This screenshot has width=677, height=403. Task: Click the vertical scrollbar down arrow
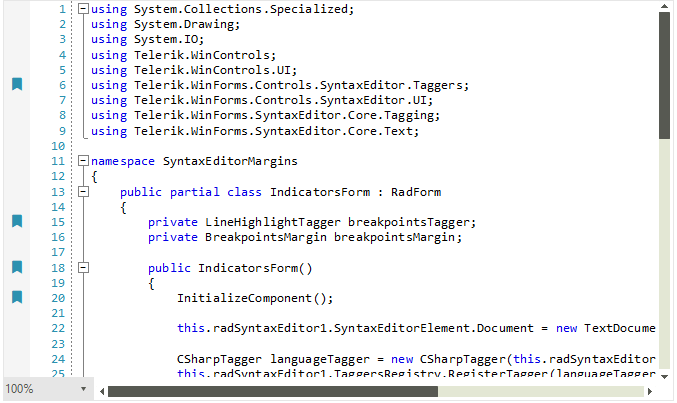pyautogui.click(x=664, y=377)
